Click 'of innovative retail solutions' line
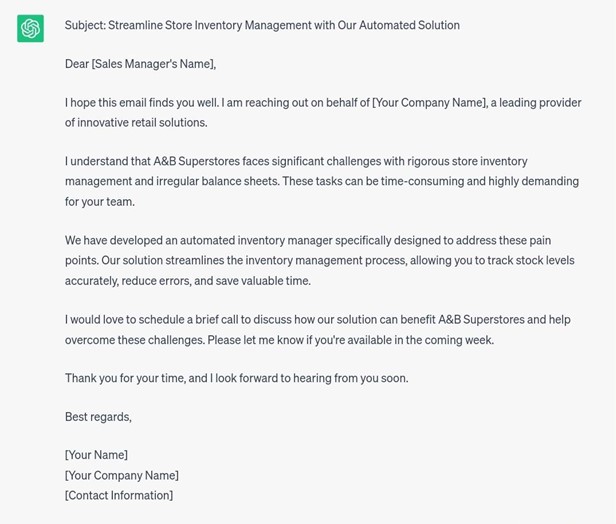The width and height of the screenshot is (616, 524). pos(136,123)
